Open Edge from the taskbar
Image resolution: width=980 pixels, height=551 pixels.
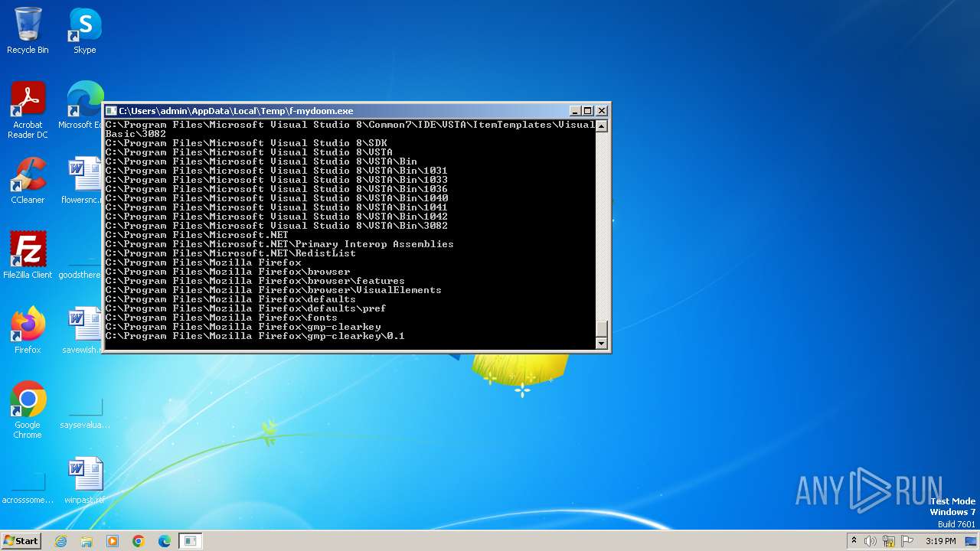pos(165,541)
